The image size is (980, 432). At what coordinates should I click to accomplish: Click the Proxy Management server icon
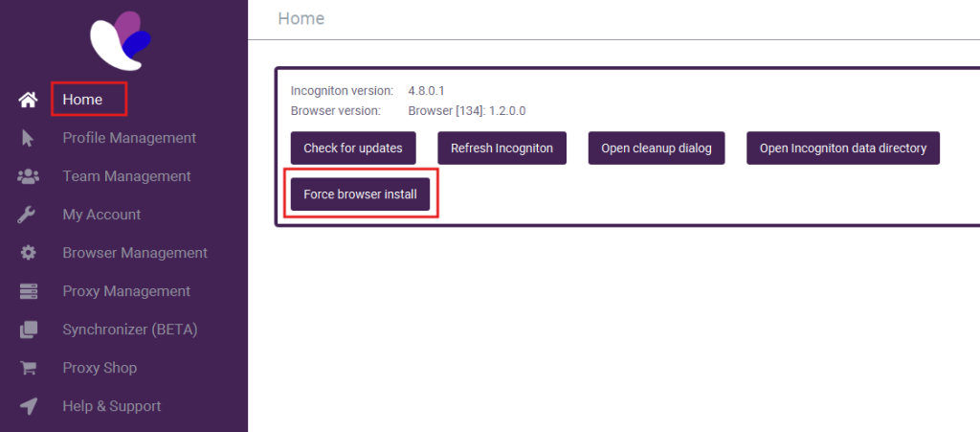pos(29,291)
